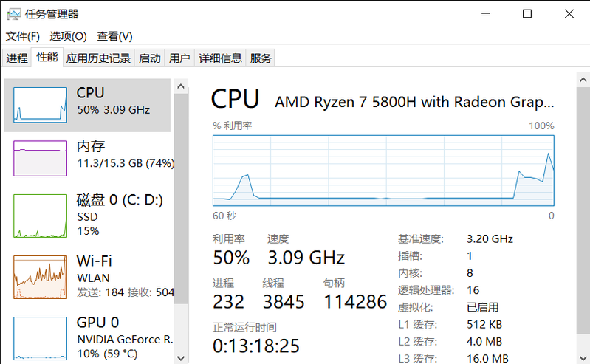Select the disk 0 (磁盘 0) SSD graph

[41, 216]
